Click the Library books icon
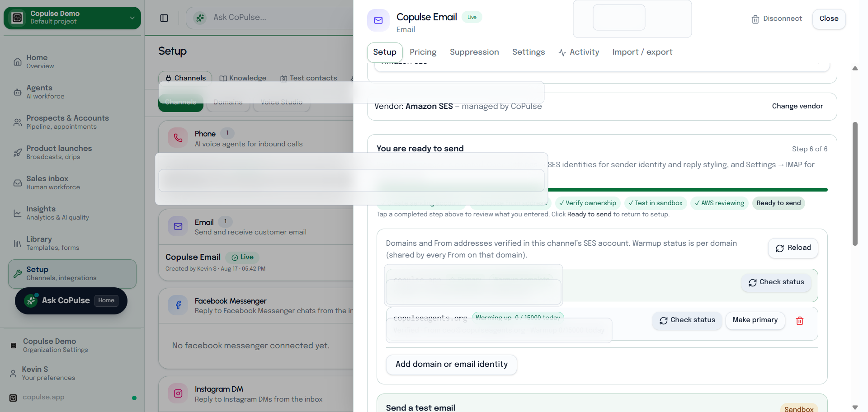Screen dimensions: 868x412 (x=18, y=243)
